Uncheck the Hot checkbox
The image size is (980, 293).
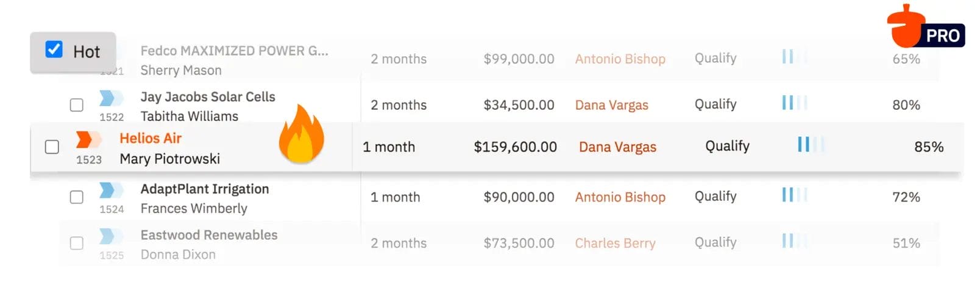click(x=54, y=49)
